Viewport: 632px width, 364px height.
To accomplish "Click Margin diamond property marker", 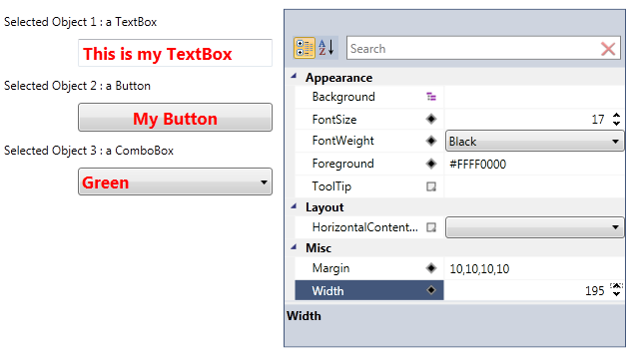I will 431,268.
